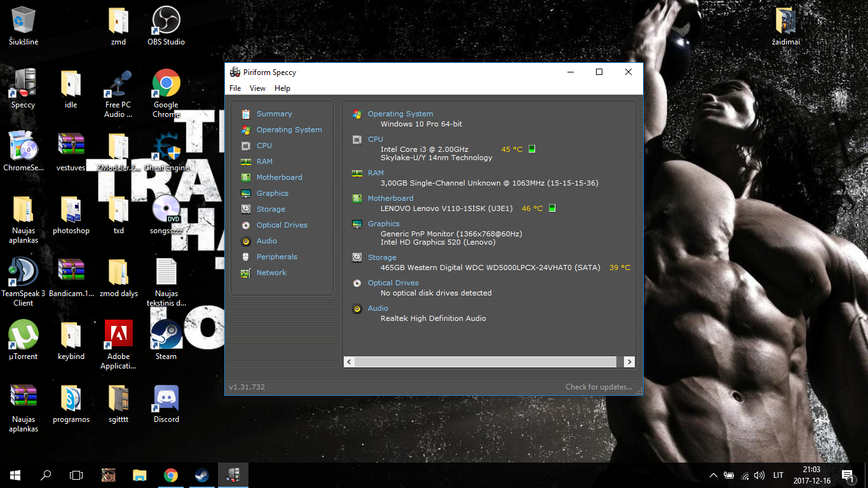Screen dimensions: 868x488
Task: Click the Storage heading in summary
Action: [x=382, y=257]
